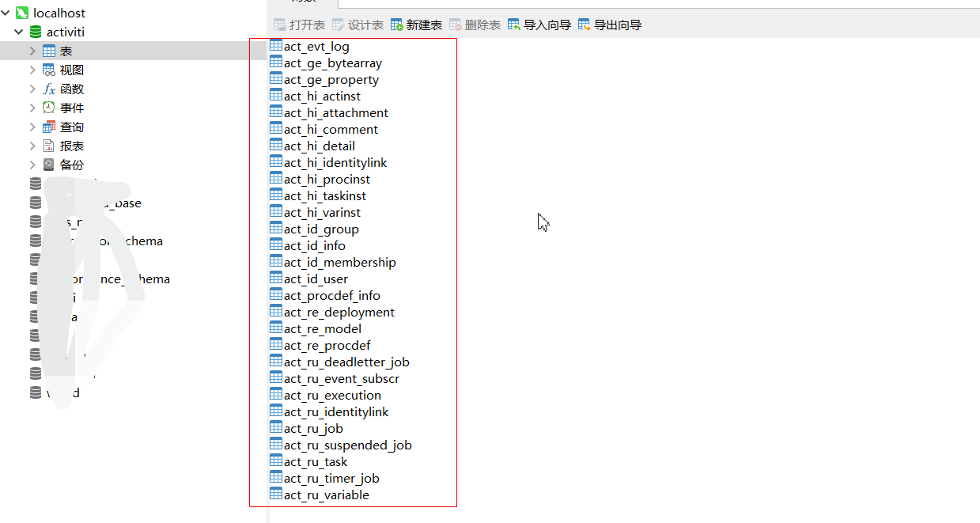Expand the 备份 backup node
980x523 pixels.
point(32,165)
